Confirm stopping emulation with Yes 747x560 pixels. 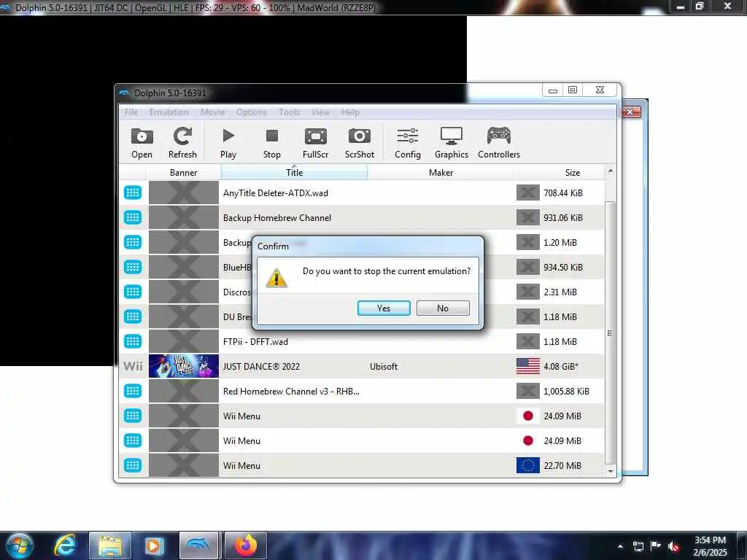point(384,308)
